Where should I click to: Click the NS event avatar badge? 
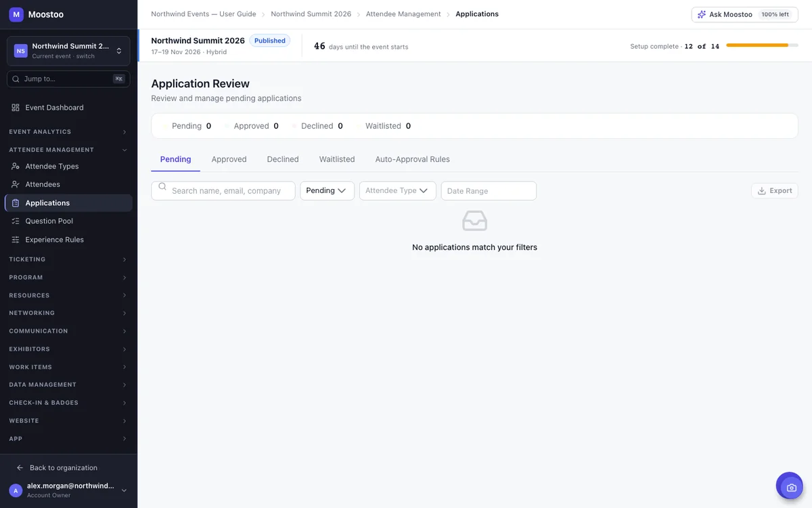(21, 51)
